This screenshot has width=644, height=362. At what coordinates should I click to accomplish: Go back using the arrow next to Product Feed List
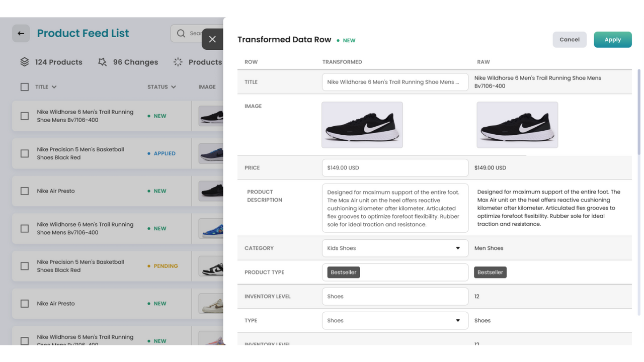21,33
